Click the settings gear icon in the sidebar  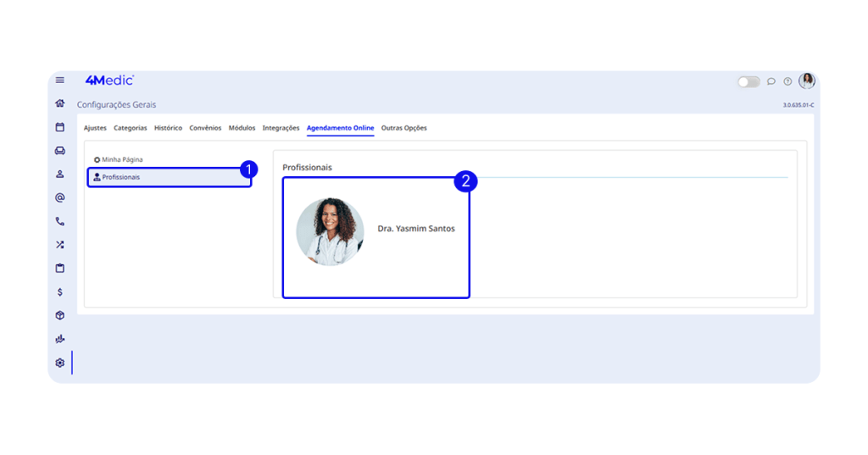point(60,363)
